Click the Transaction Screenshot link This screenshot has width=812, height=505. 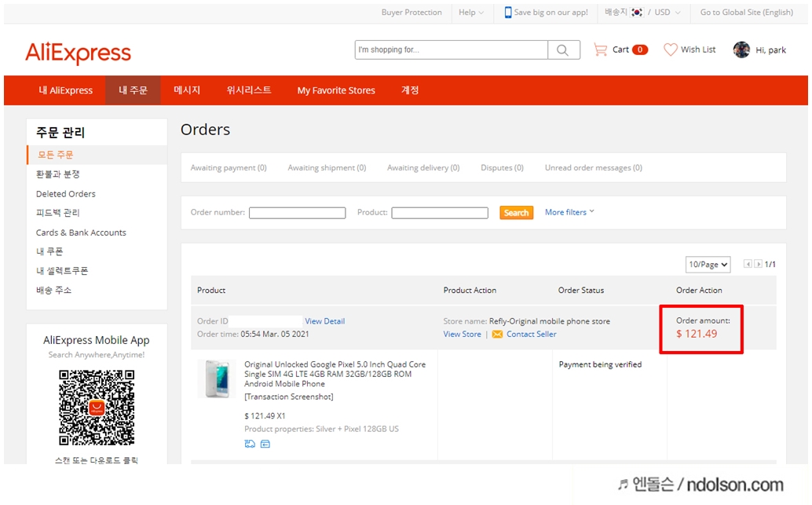(x=289, y=397)
